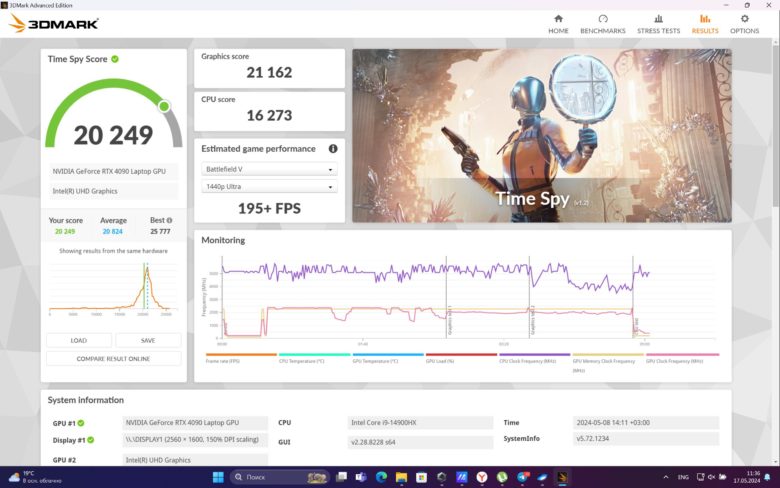Toggle the GPU Temperature legend
The height and width of the screenshot is (488, 780).
click(388, 358)
